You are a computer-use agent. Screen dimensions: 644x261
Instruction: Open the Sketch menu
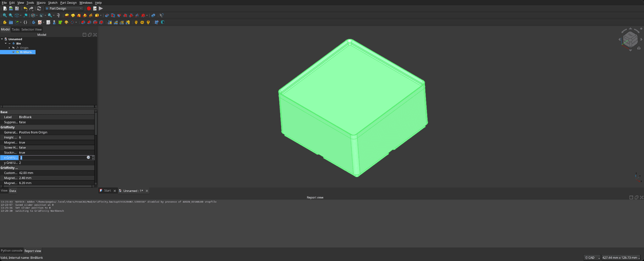(x=53, y=3)
